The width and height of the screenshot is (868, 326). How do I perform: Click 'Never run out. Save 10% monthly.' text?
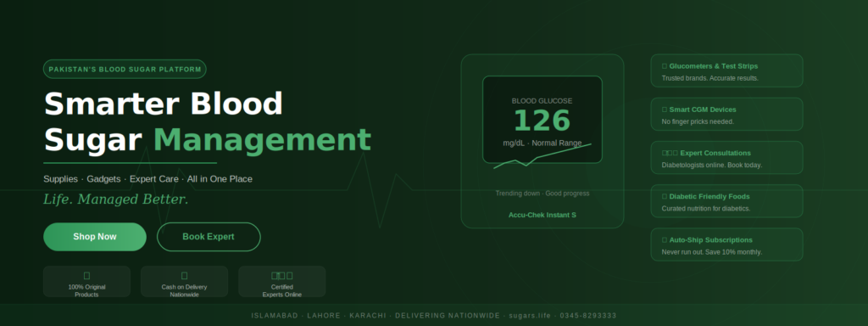coord(712,252)
